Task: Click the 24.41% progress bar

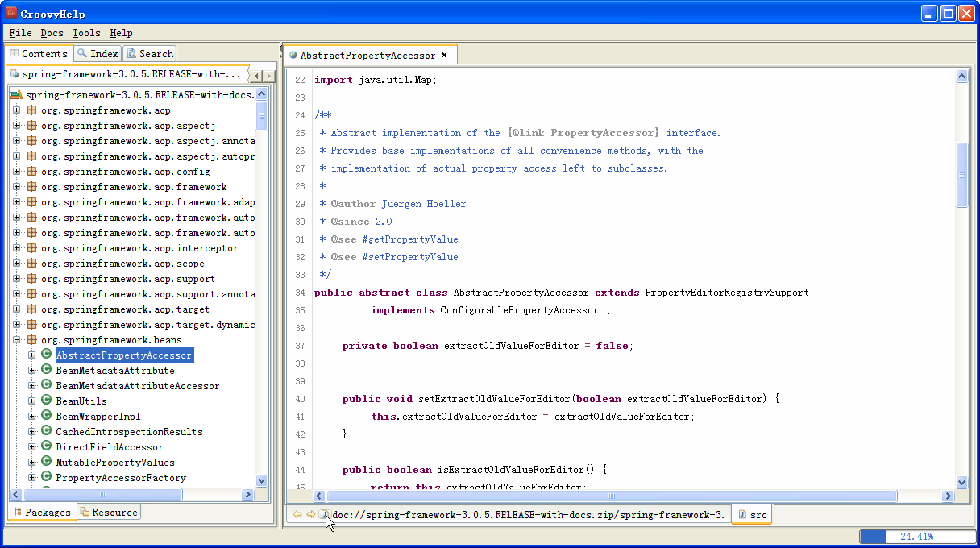Action: [x=916, y=537]
